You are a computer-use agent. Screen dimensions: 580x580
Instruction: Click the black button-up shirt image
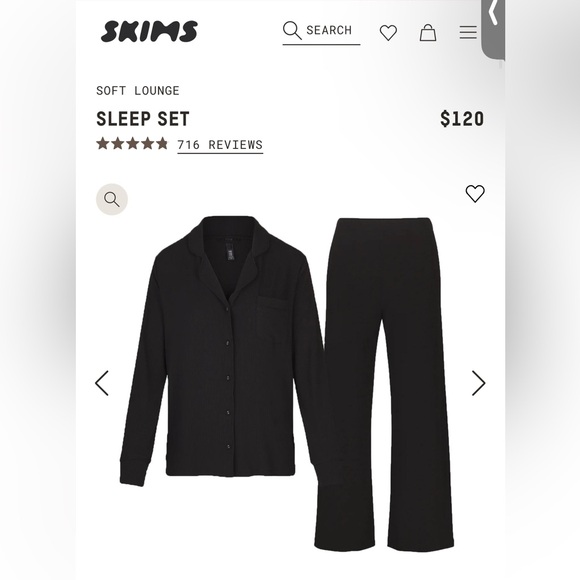[x=222, y=350]
